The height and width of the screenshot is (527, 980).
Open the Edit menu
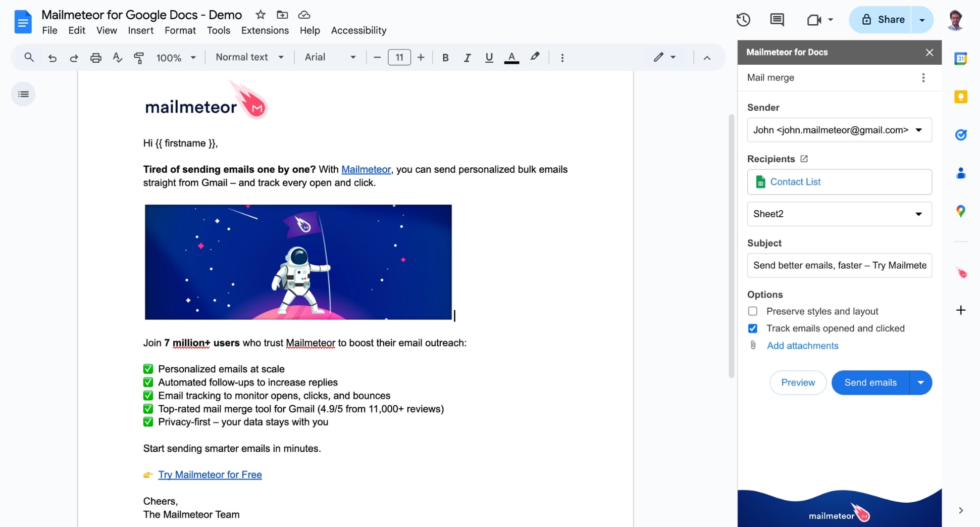pos(77,30)
